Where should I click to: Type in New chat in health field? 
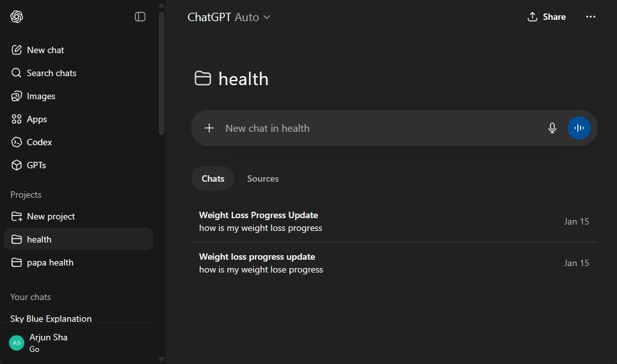tap(378, 128)
